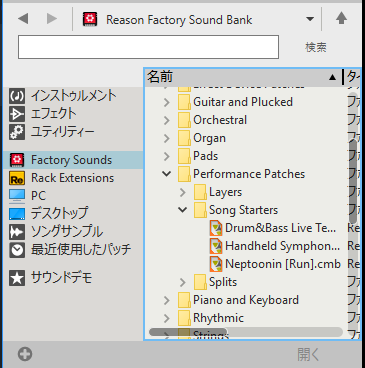
Task: Click the add location plus icon
Action: coord(25,354)
